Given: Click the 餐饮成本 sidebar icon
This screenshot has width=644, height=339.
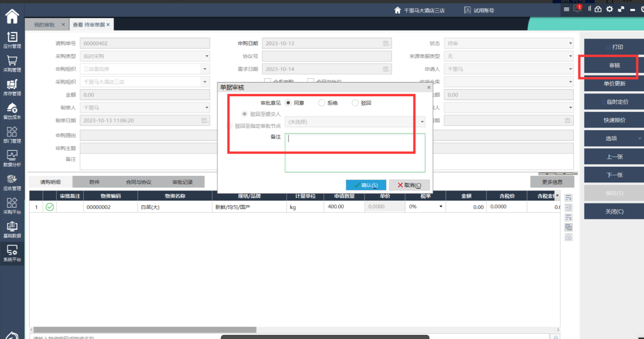Looking at the screenshot, I should pos(12,111).
